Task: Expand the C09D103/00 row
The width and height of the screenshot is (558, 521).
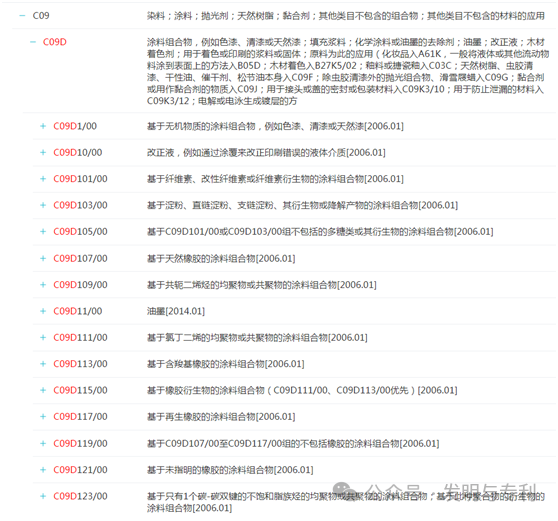Action: (x=43, y=205)
